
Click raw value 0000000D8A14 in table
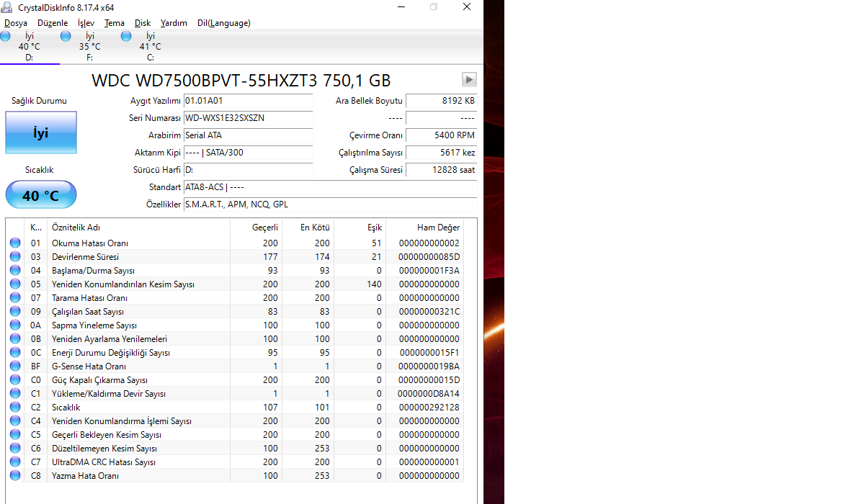coord(429,394)
